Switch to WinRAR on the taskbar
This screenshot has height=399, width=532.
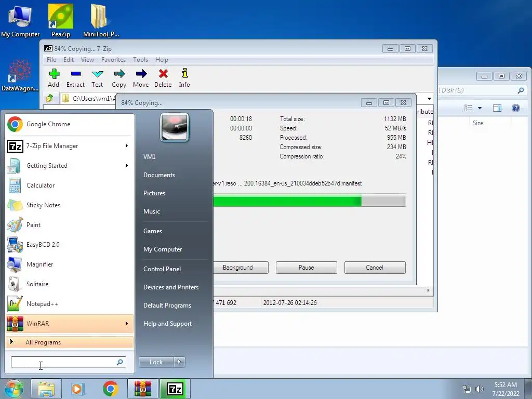[x=142, y=389]
